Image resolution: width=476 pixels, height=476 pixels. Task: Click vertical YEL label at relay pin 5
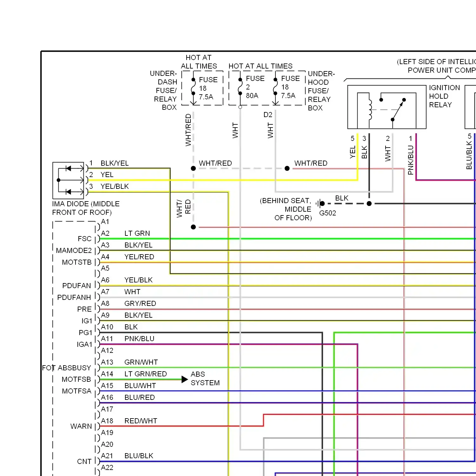pos(353,152)
